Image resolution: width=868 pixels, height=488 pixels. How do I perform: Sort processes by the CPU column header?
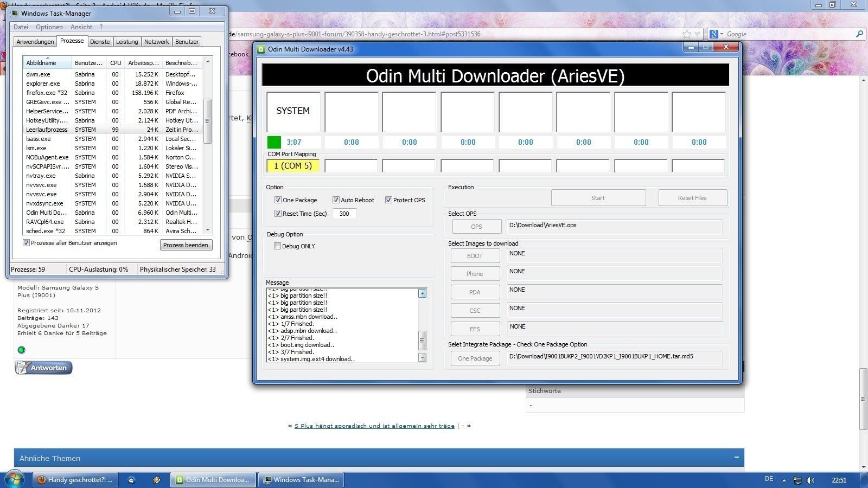(x=116, y=62)
